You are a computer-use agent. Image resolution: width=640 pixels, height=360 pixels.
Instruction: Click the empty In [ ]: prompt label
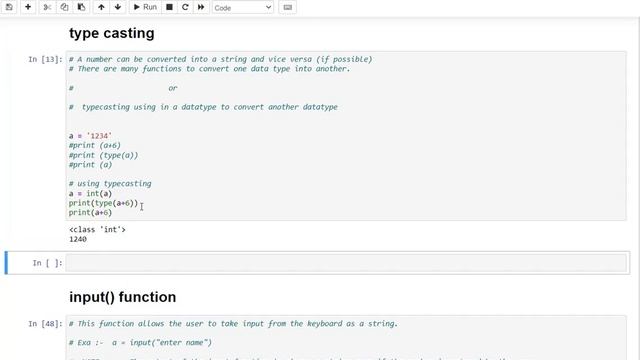47,263
